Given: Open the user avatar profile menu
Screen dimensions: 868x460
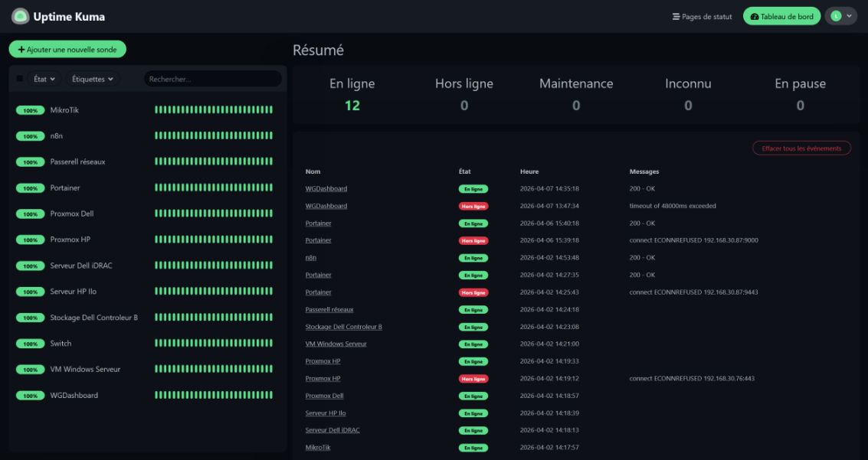Looking at the screenshot, I should click(841, 17).
